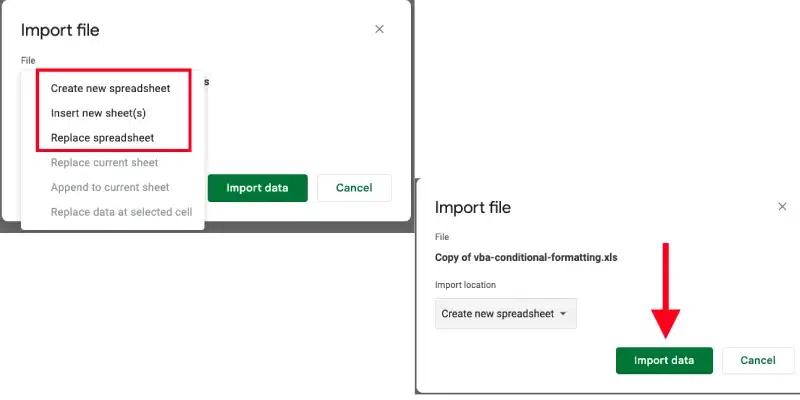Click the red arrow pointing at Import data
Screen dimensions: 800x400
(665, 290)
